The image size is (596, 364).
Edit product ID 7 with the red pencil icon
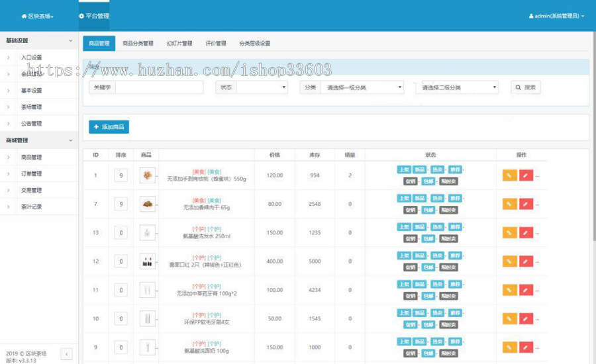pos(526,204)
